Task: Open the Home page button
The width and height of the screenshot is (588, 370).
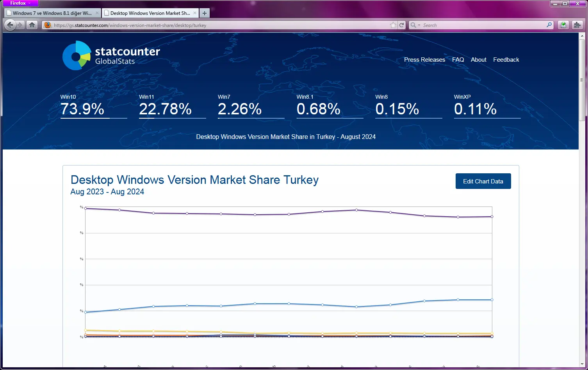Action: coord(32,25)
